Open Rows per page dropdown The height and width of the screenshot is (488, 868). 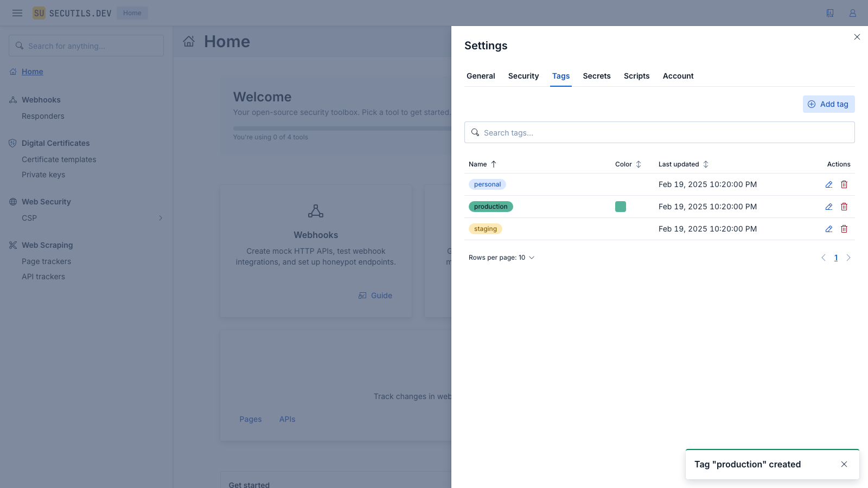502,258
